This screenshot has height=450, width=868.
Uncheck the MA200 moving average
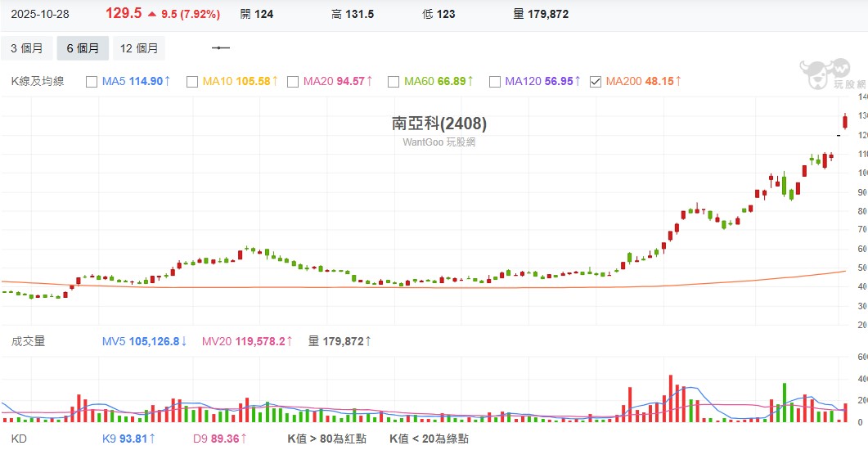(595, 81)
